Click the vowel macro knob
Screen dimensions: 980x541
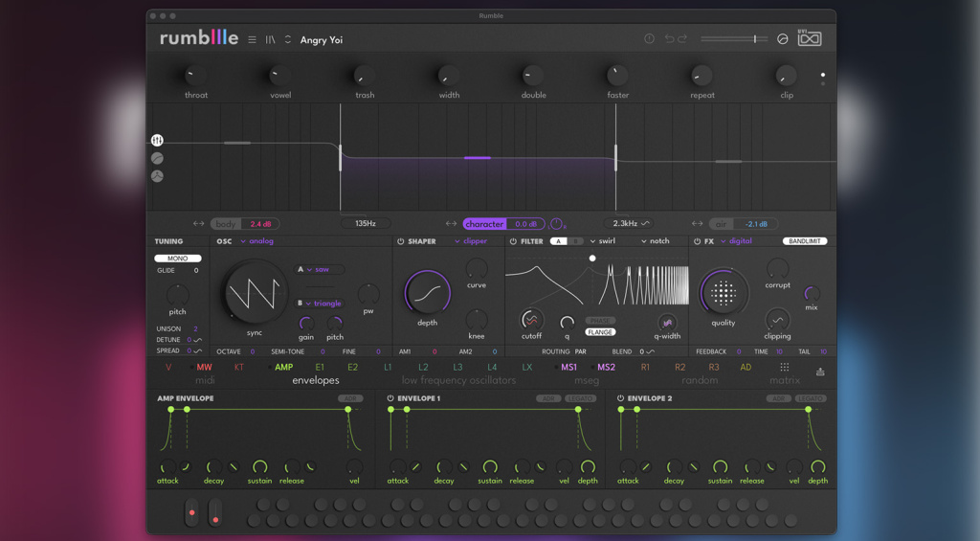[x=280, y=75]
